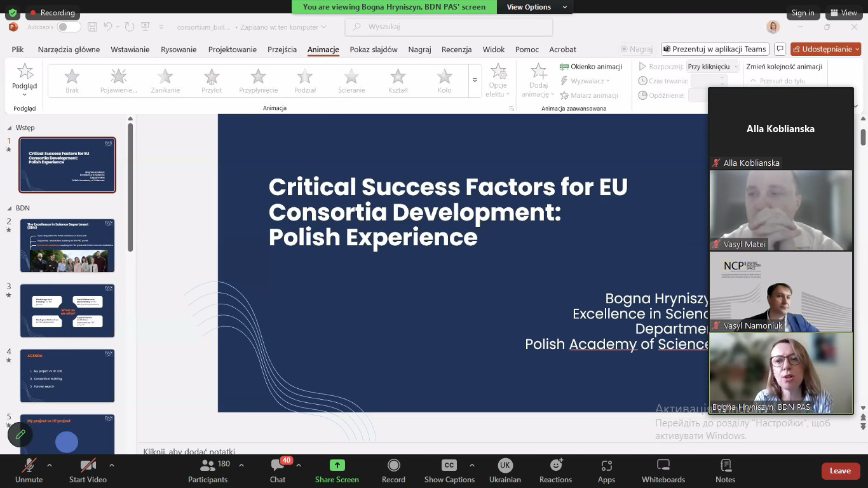Choose the Pojawienie animation effect
The width and height of the screenshot is (868, 488).
click(119, 81)
